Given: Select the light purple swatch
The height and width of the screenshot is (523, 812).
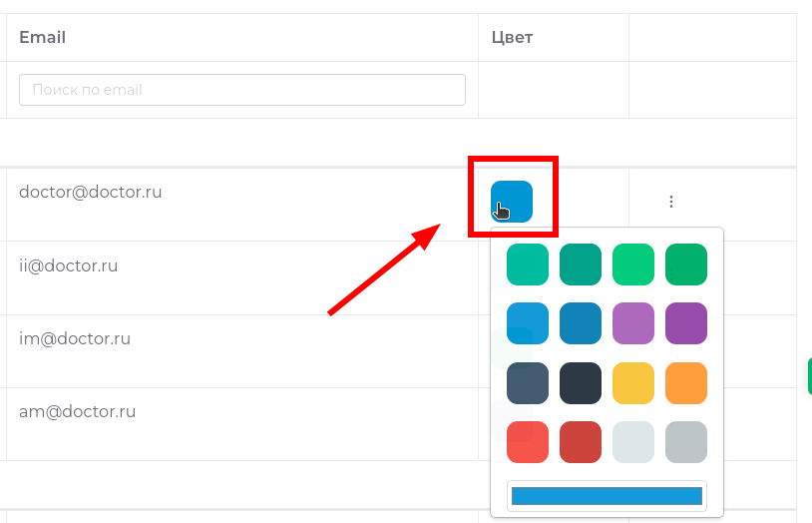Looking at the screenshot, I should 633,323.
